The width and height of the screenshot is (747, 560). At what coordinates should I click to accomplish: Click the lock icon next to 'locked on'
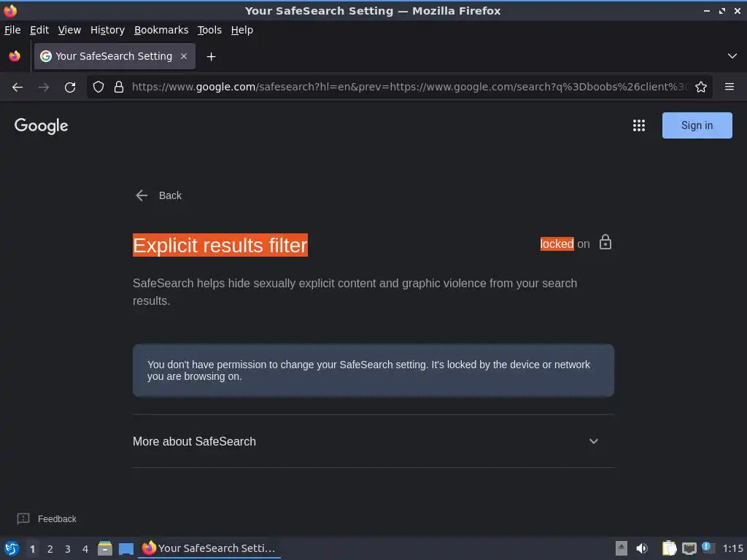tap(605, 242)
